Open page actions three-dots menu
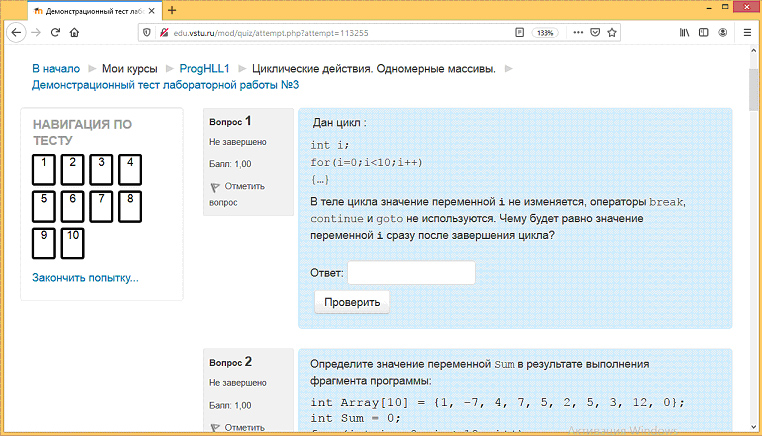Screen dimensions: 762x436 pyautogui.click(x=577, y=32)
